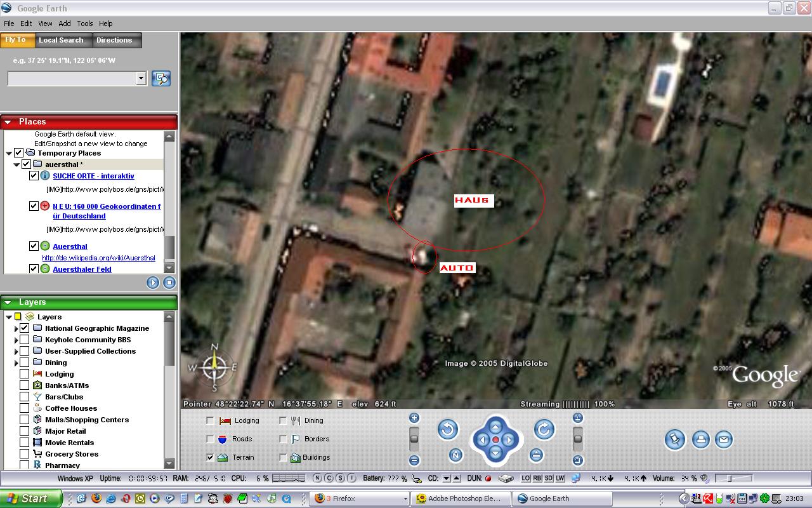This screenshot has height=508, width=812.
Task: Uncheck National Geographic Magazine layer
Action: tap(24, 328)
